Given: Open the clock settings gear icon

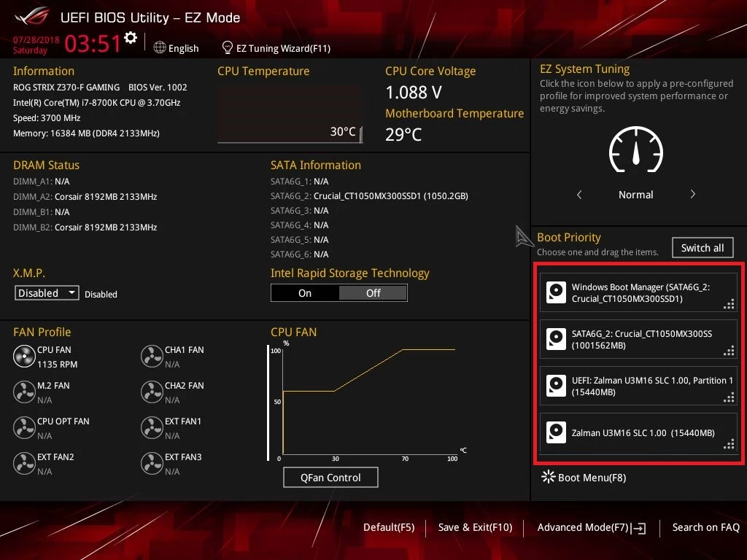Looking at the screenshot, I should [131, 38].
